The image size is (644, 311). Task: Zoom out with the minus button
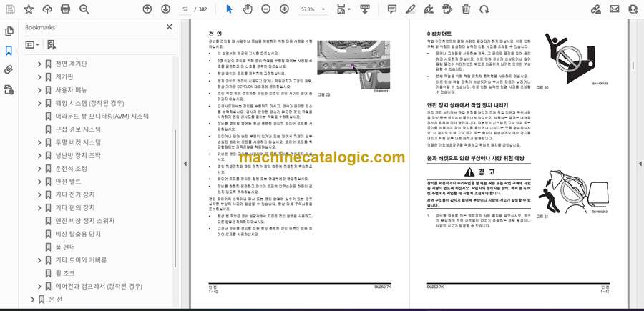point(265,9)
